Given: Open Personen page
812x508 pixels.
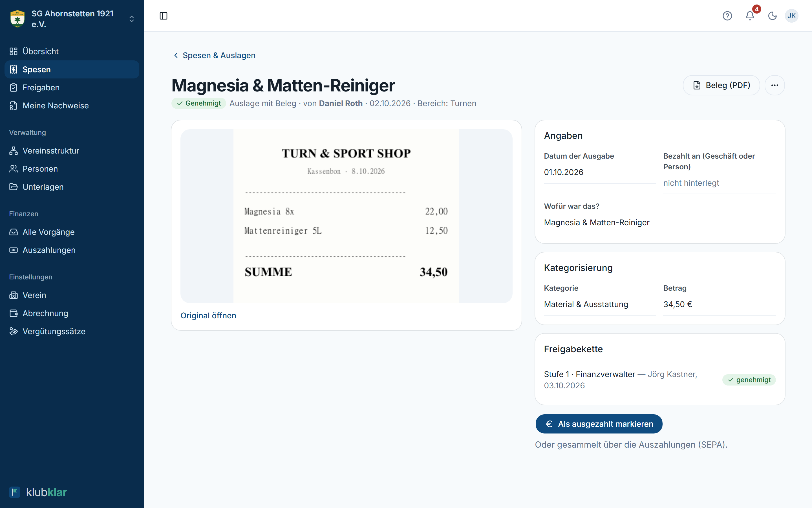Looking at the screenshot, I should pos(72,169).
